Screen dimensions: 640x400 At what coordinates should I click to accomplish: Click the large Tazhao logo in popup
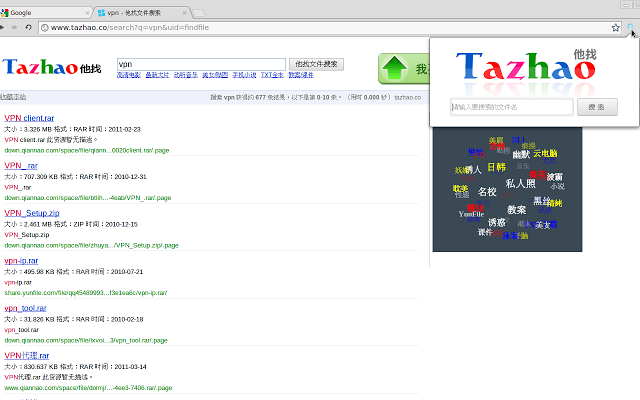526,65
